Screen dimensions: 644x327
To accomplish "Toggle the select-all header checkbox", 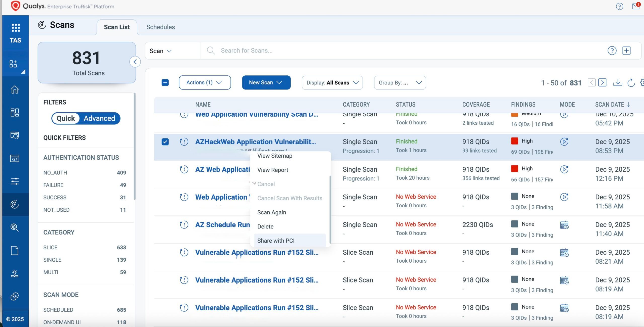I will (x=165, y=82).
